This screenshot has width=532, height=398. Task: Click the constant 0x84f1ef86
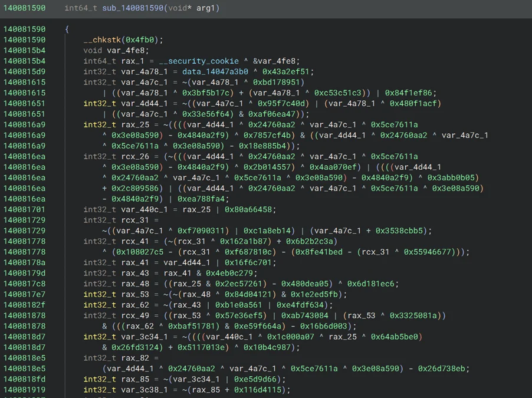click(408, 93)
